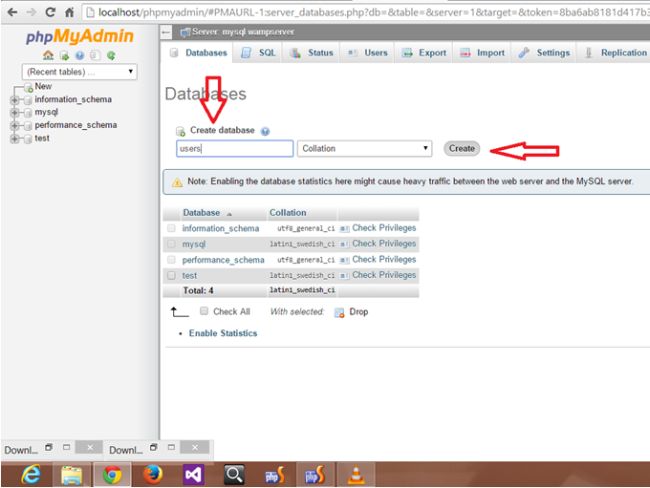The height and width of the screenshot is (488, 650).
Task: Click the privileges icon in information_schema row
Action: pos(344,228)
